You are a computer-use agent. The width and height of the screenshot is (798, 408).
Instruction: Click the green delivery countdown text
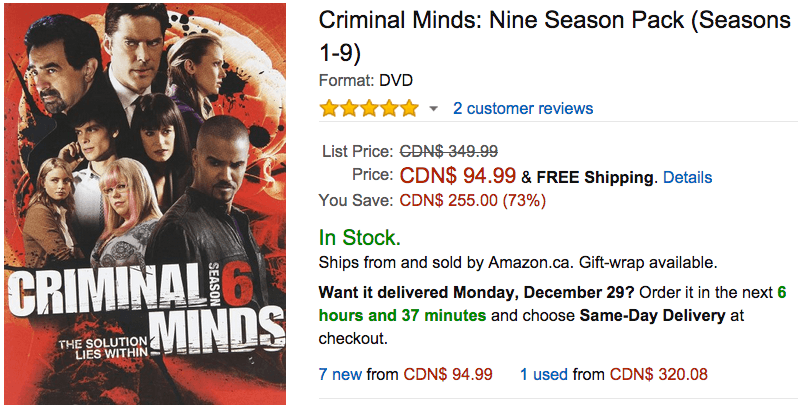(x=552, y=304)
